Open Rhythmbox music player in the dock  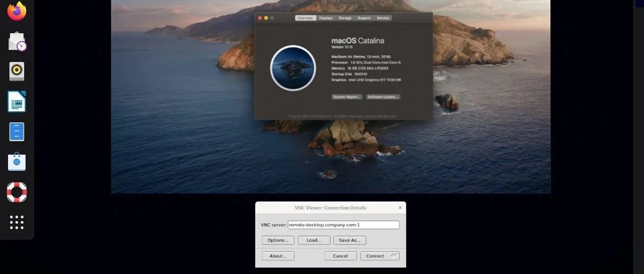pos(17,72)
